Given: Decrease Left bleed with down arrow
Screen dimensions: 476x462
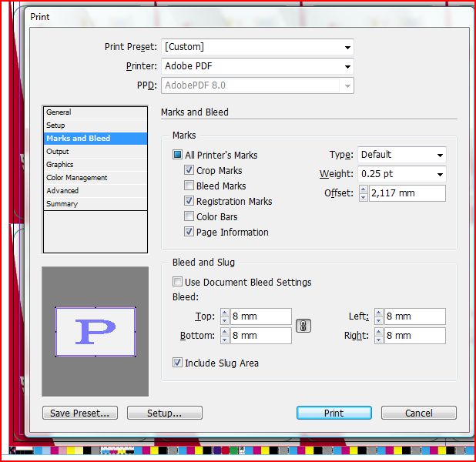Looking at the screenshot, I should point(378,320).
